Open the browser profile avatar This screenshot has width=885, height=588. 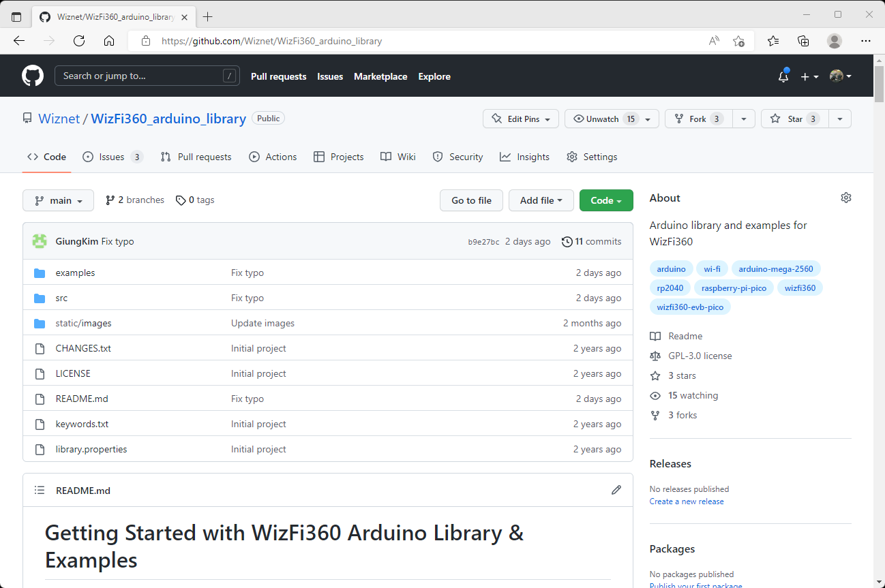point(835,41)
